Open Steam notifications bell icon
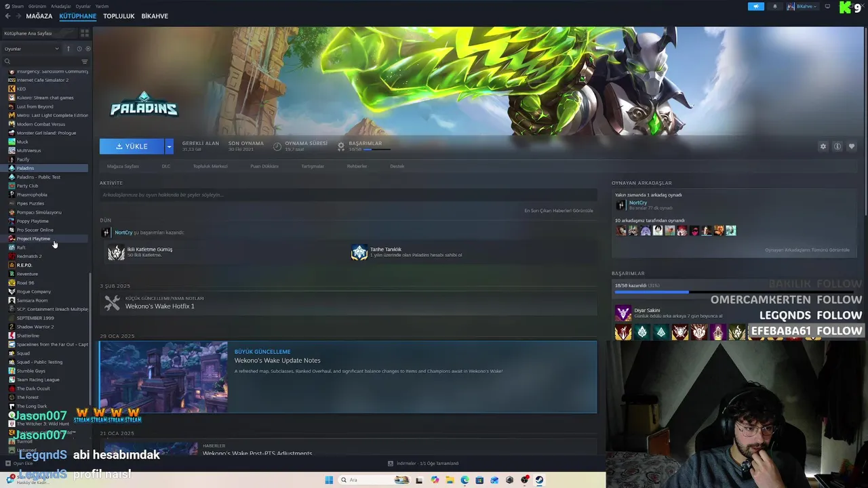The width and height of the screenshot is (868, 488). click(x=775, y=6)
